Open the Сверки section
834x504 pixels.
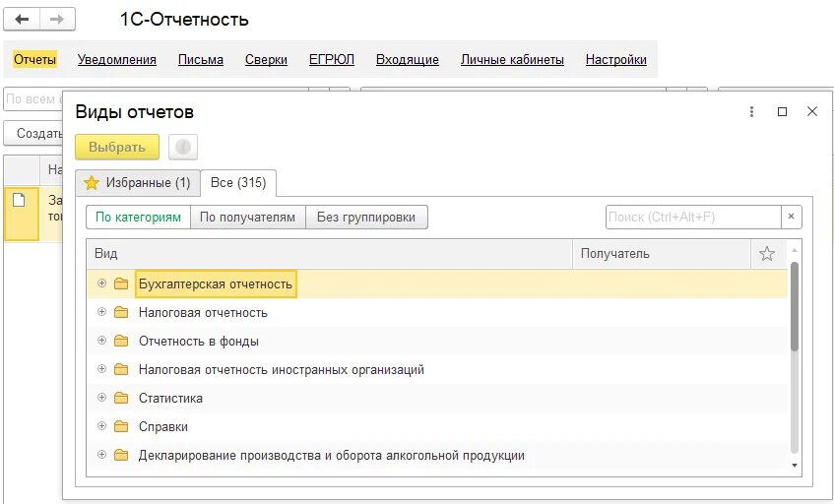[266, 59]
